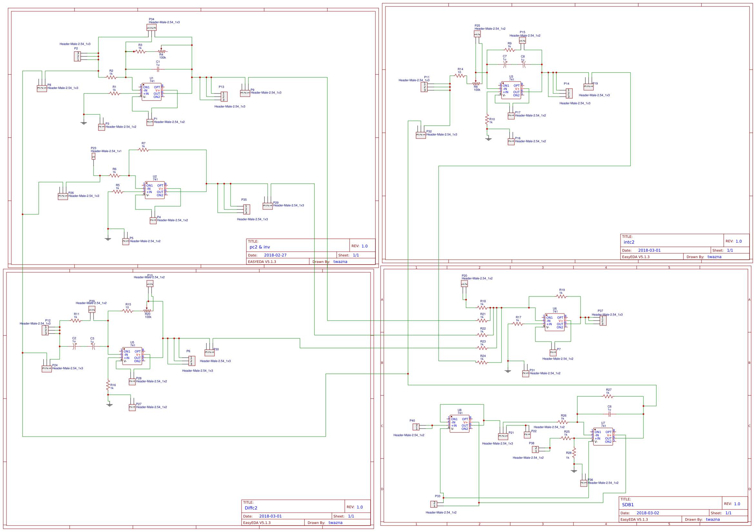
Task: Select capacitor C2 in Diffc2 sheet
Action: click(75, 346)
